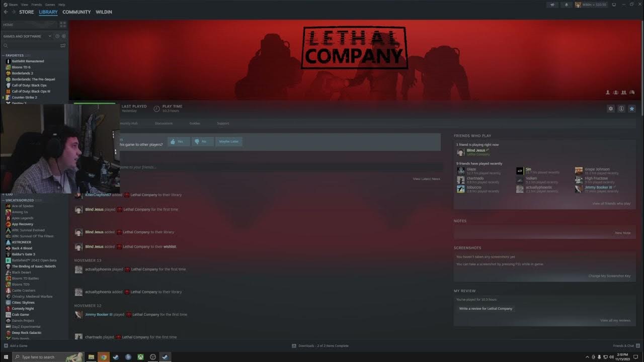
Task: Select Apex Legends in library list
Action: (23, 218)
